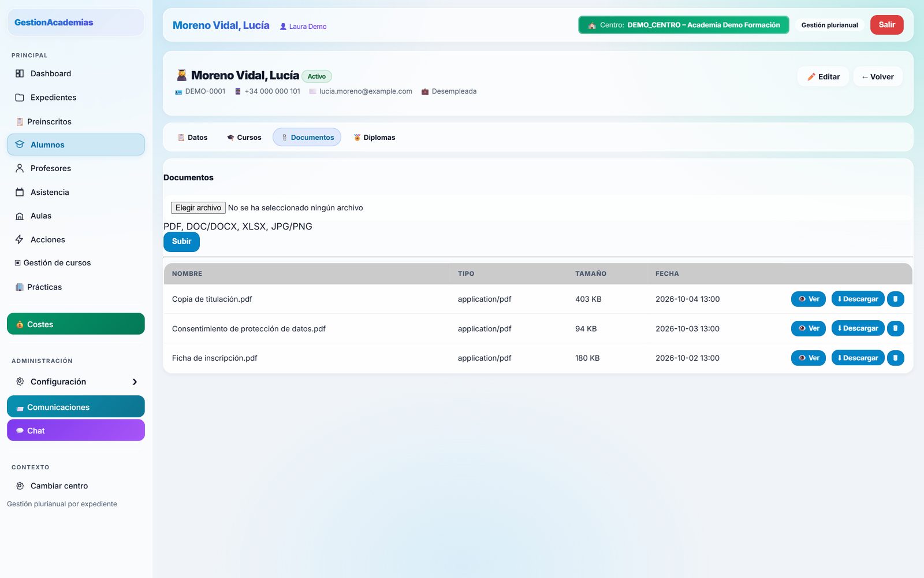Download Ficha de inscripción.pdf
Viewport: 924px width, 578px height.
pyautogui.click(x=858, y=358)
